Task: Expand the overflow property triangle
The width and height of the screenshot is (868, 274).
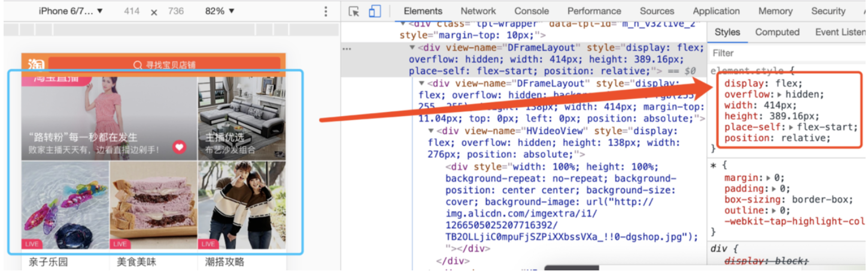Action: (x=779, y=95)
